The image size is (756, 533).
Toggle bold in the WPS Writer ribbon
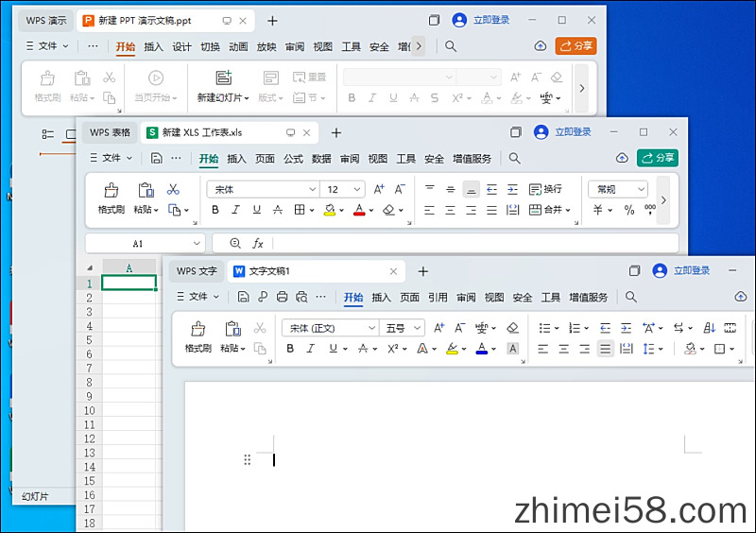pos(290,349)
